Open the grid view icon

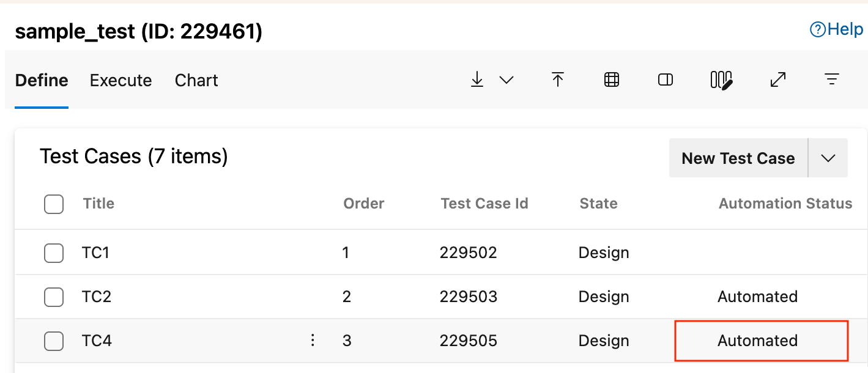(x=611, y=79)
